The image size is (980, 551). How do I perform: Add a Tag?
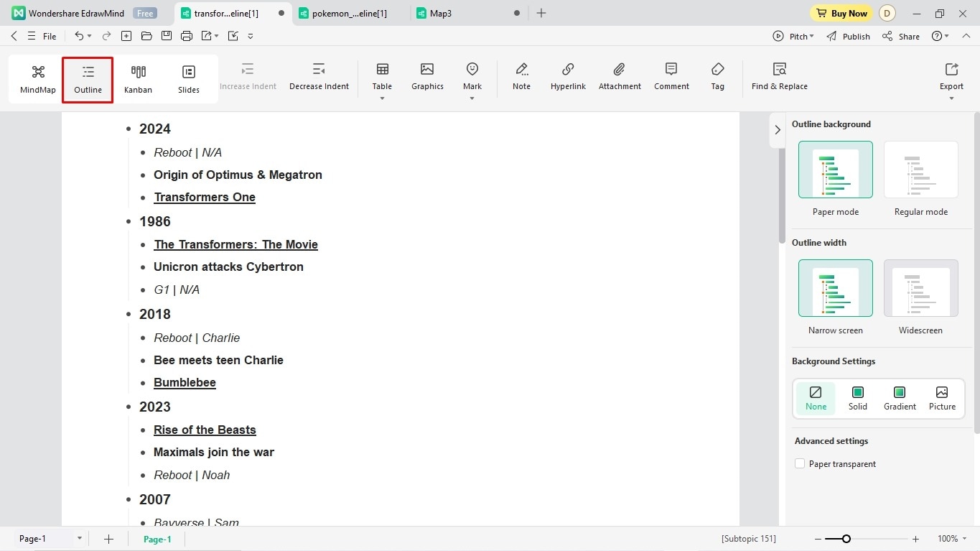coord(717,77)
